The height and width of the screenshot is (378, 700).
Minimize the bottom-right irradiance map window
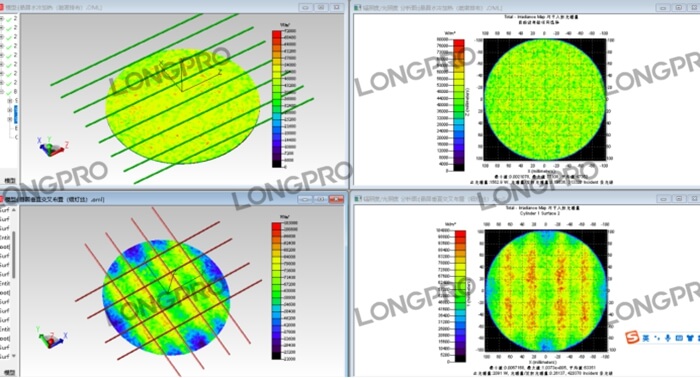point(663,199)
